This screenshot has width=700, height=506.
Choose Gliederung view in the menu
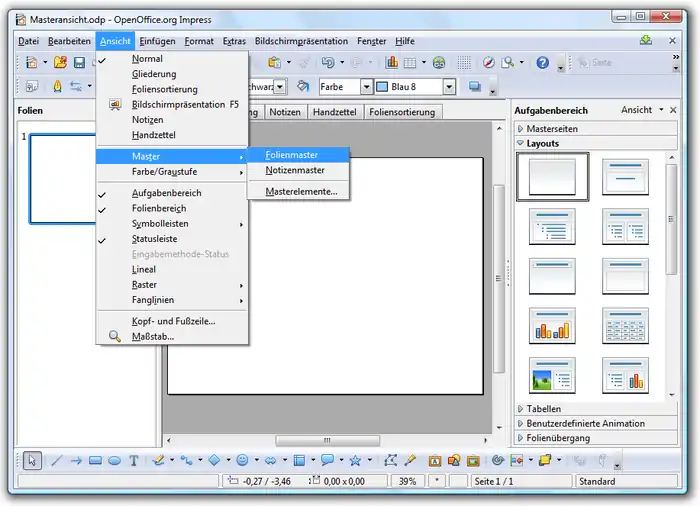(172, 74)
